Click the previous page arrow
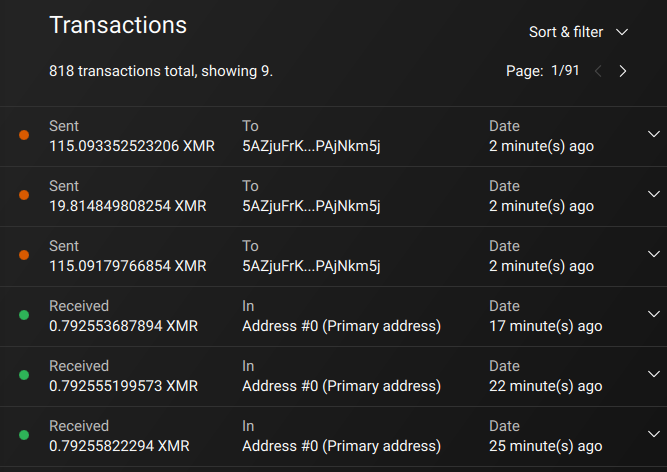This screenshot has height=472, width=667. (x=599, y=71)
